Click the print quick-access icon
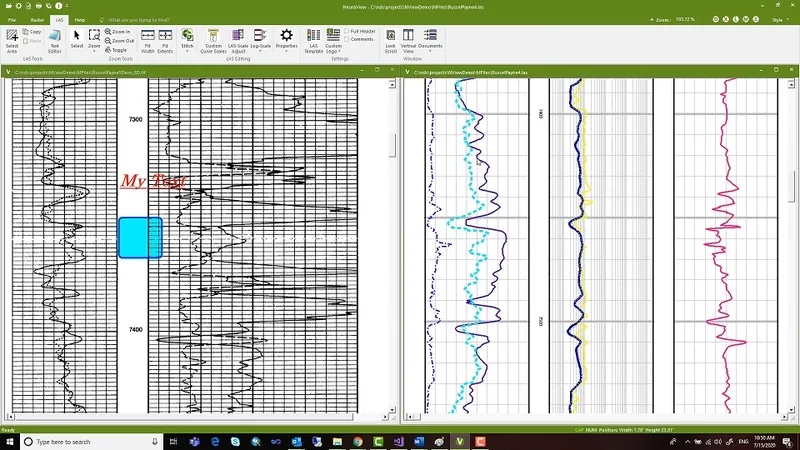 [38, 6]
